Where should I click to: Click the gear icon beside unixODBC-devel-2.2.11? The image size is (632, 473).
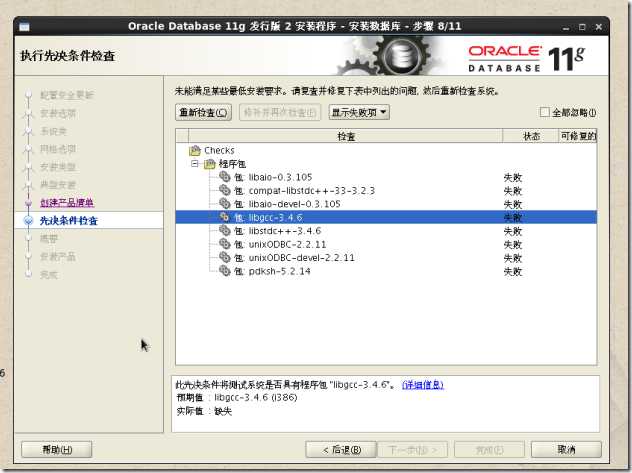(225, 257)
